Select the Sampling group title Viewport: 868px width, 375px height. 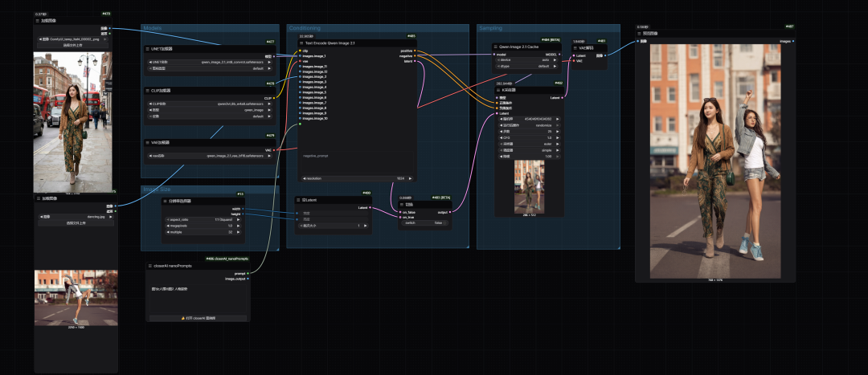490,28
